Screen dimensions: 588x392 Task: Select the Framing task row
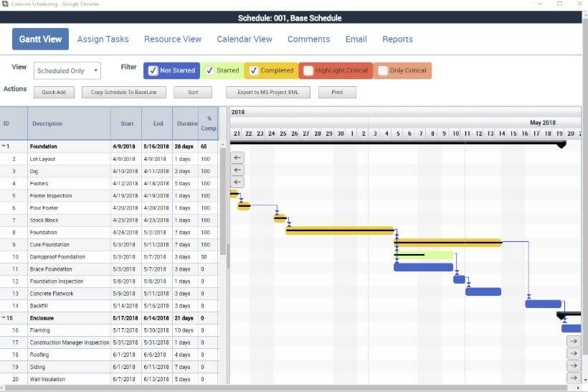point(109,330)
